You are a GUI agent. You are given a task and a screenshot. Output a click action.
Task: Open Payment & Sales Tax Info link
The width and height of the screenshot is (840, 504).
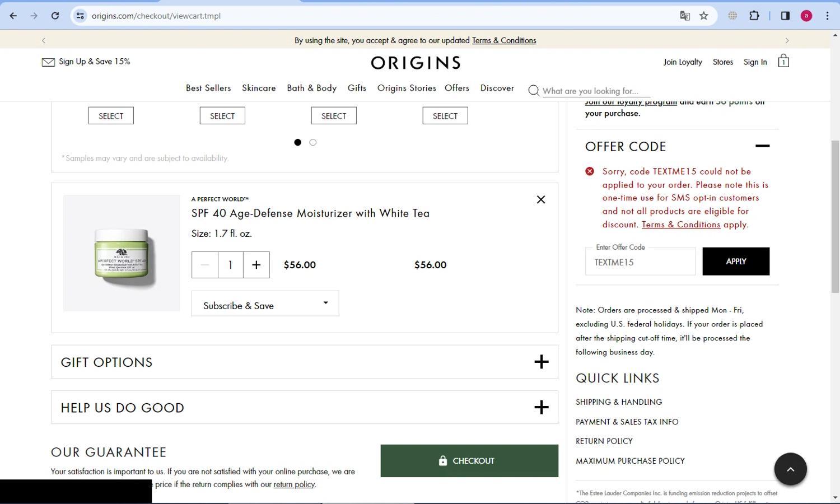tap(627, 422)
